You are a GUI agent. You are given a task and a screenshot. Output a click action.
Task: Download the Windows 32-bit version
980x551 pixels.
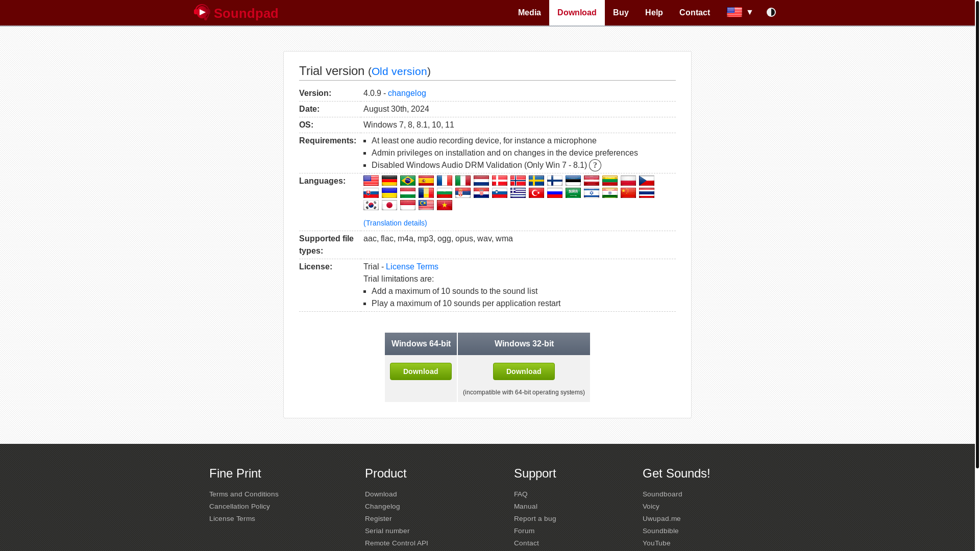(524, 371)
